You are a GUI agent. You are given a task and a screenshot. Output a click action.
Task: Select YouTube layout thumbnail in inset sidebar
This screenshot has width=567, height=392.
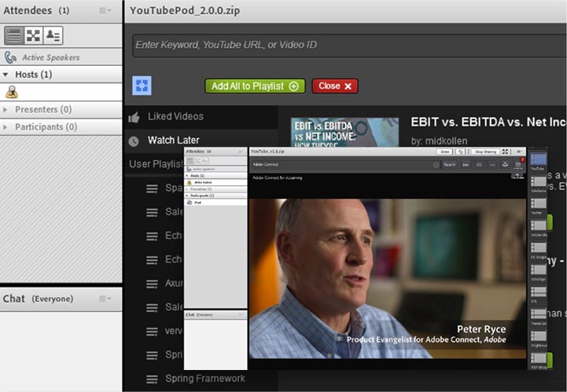538,159
